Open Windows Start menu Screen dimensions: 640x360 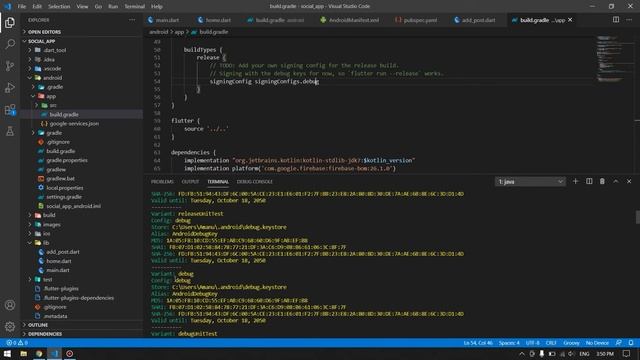[x=7, y=353]
